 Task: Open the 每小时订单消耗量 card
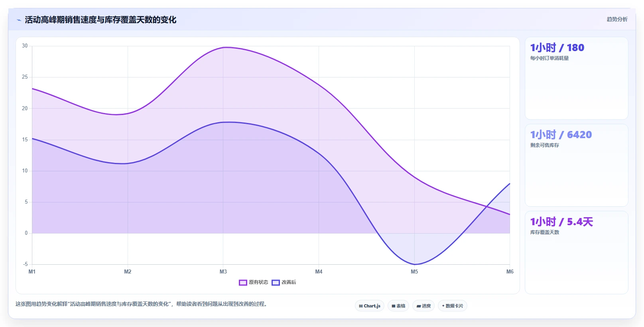(x=577, y=78)
